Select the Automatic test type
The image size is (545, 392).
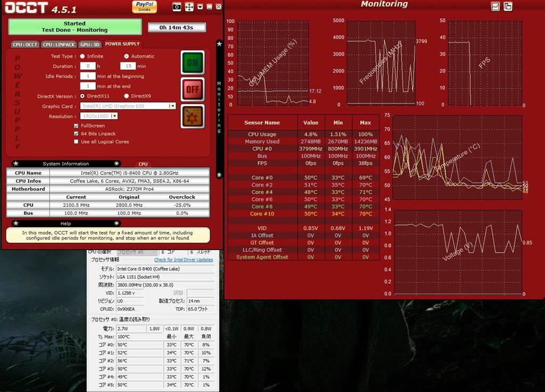126,56
